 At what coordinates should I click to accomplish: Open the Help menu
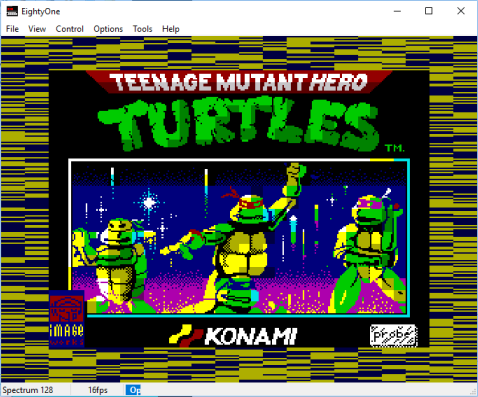click(171, 29)
